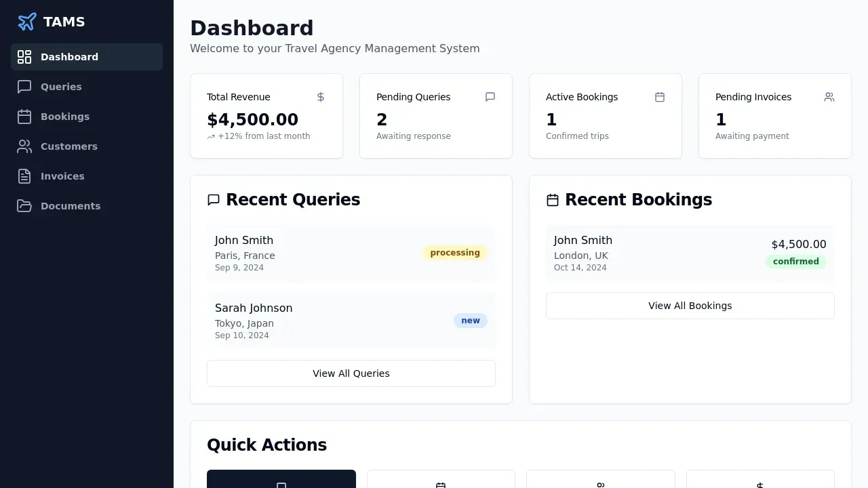The image size is (868, 488).
Task: Click the yellow processing status badge
Action: pyautogui.click(x=455, y=253)
